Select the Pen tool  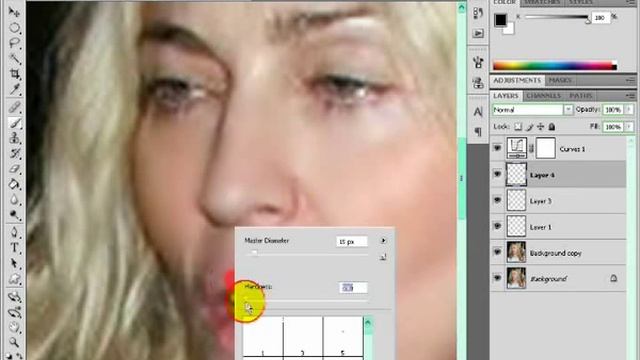[x=14, y=232]
